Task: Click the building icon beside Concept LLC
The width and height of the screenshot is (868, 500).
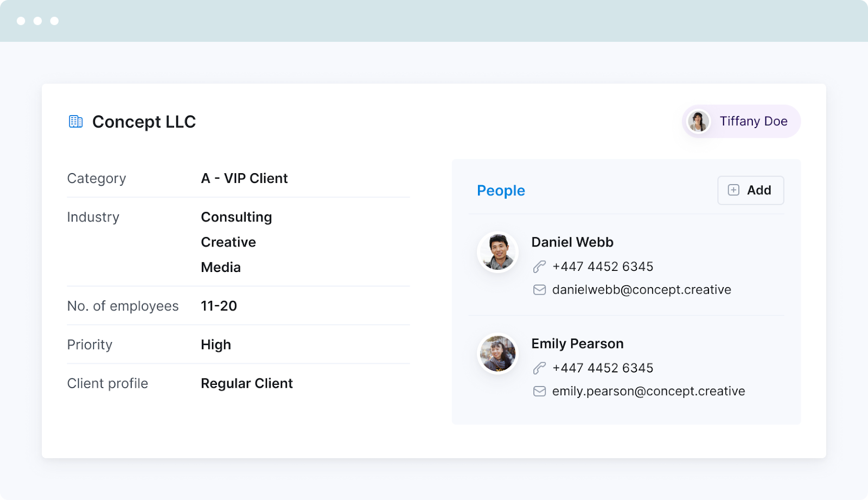Action: click(x=76, y=122)
